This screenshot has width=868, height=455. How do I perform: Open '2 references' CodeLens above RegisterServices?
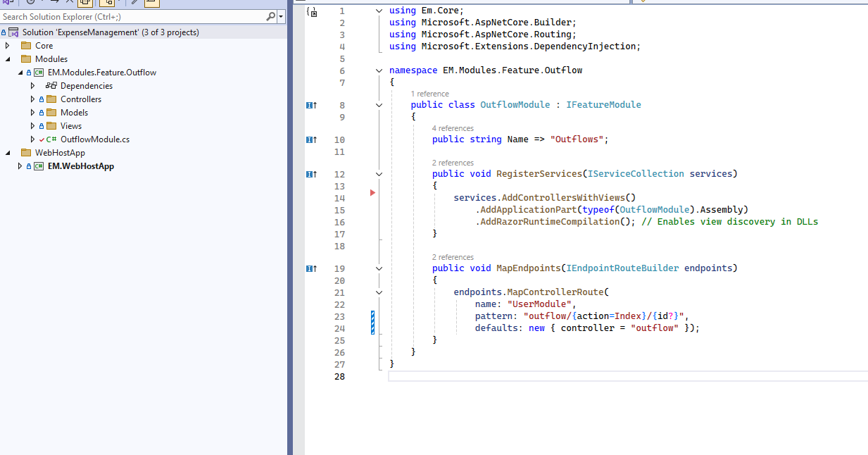[x=453, y=163]
